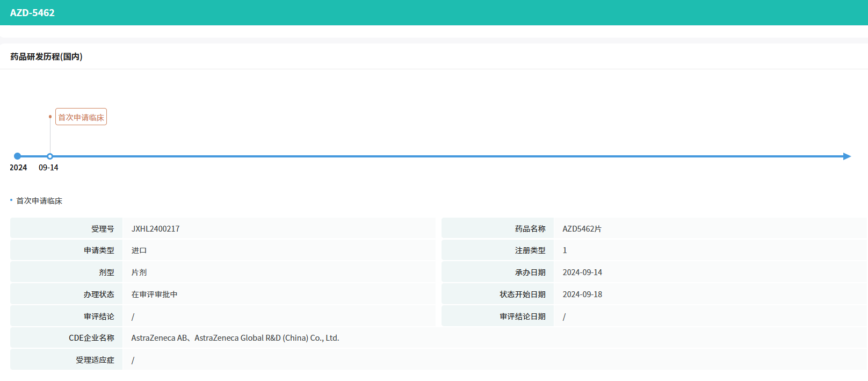The image size is (868, 381).
Task: Click the 2024-09-18 status start date
Action: [x=582, y=294]
